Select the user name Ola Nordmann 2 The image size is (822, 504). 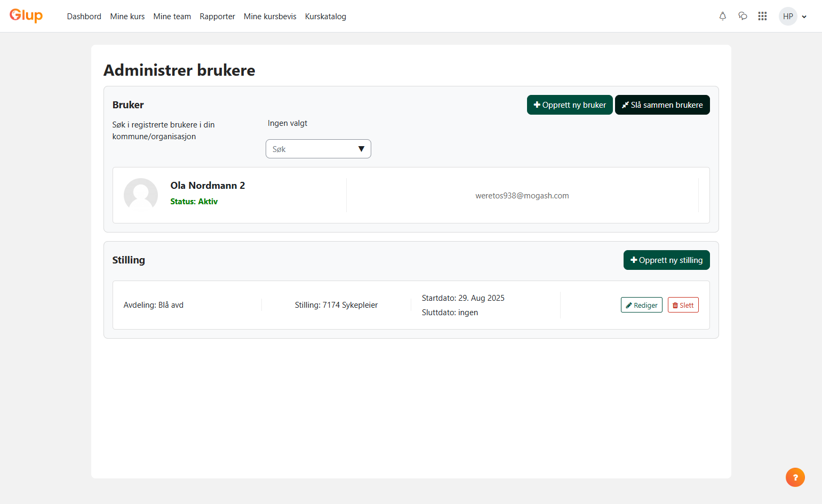[208, 186]
